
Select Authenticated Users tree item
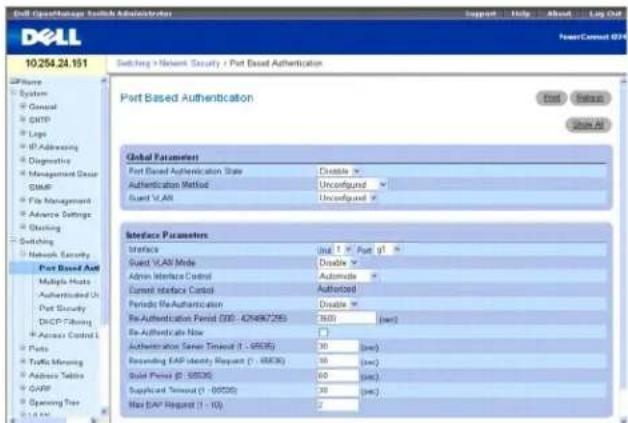pyautogui.click(x=68, y=295)
